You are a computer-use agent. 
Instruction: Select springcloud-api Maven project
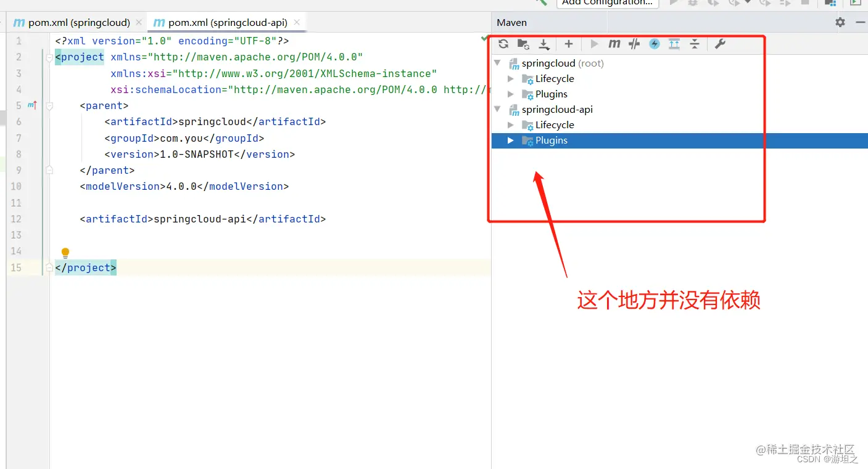[x=550, y=110]
